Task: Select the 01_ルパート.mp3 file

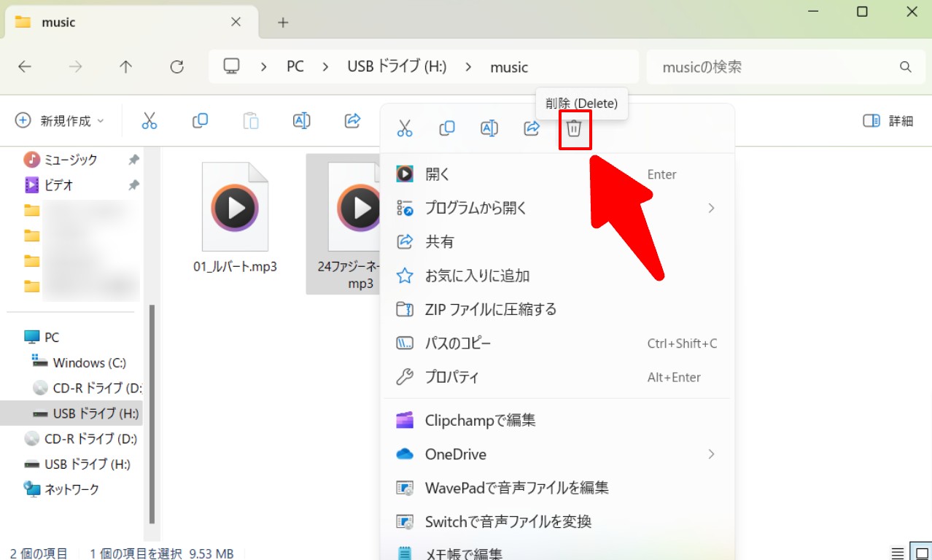Action: [235, 218]
